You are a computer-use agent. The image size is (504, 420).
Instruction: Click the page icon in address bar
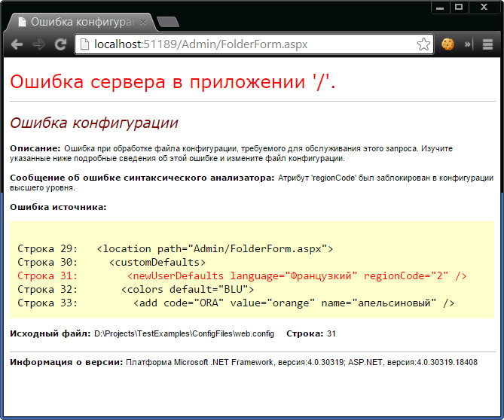[x=84, y=44]
